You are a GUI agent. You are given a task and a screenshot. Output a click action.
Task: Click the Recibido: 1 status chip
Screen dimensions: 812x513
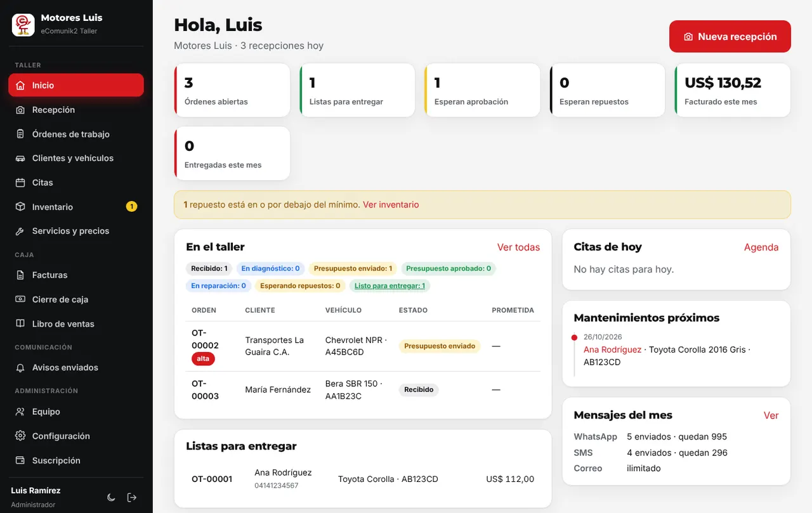point(209,269)
